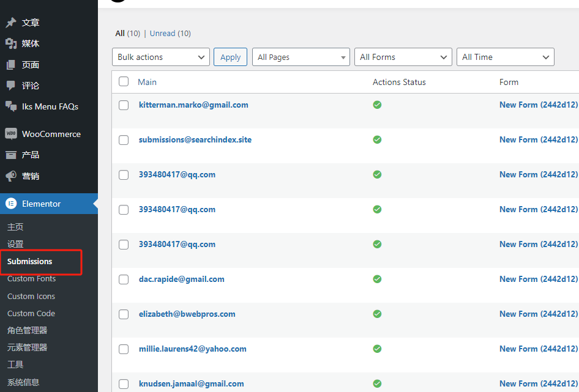Show All submissions filter
Viewport: 579px width, 392px height.
pyautogui.click(x=119, y=33)
